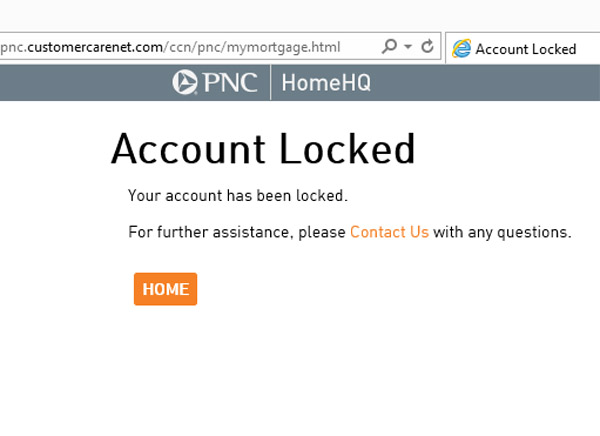Click the refresh page icon
Viewport: 600px width, 436px height.
(x=427, y=46)
